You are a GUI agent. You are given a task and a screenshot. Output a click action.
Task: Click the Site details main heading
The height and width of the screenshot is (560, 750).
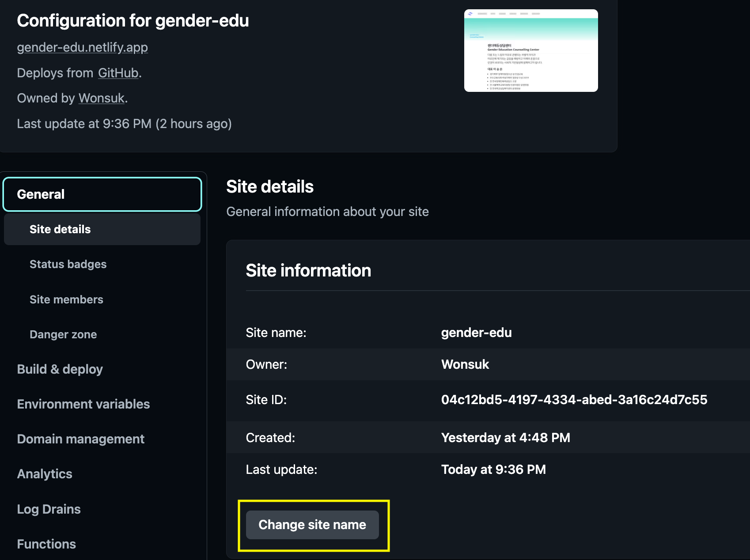270,187
